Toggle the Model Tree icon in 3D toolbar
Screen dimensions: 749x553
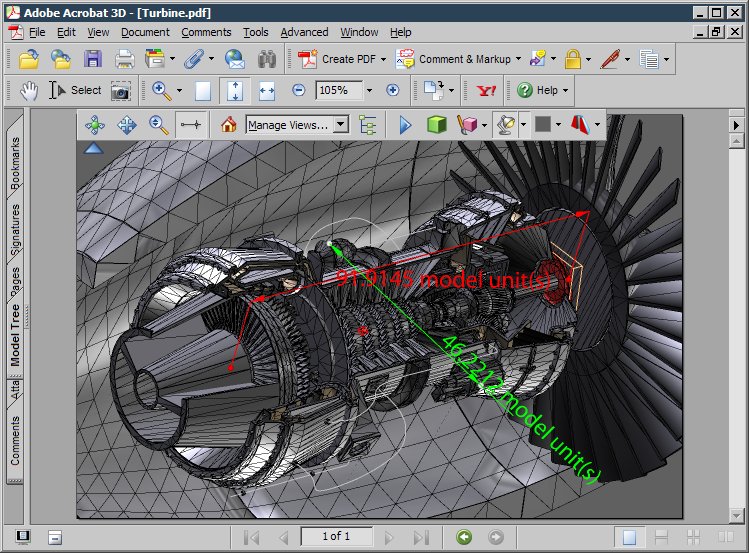[368, 125]
